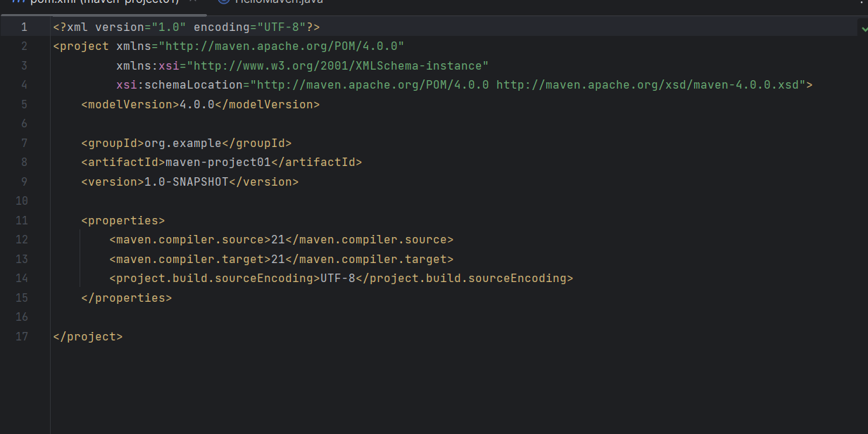
Task: Click the 1.0-SNAPSHOT version value
Action: (187, 181)
